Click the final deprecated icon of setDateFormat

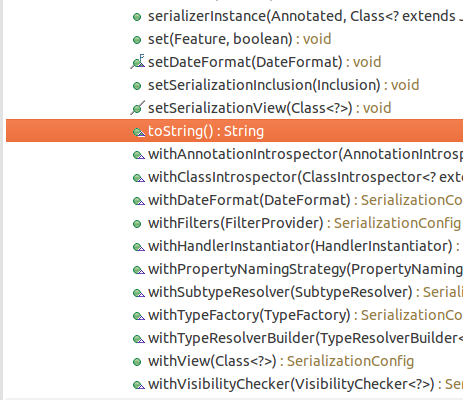pyautogui.click(x=138, y=62)
